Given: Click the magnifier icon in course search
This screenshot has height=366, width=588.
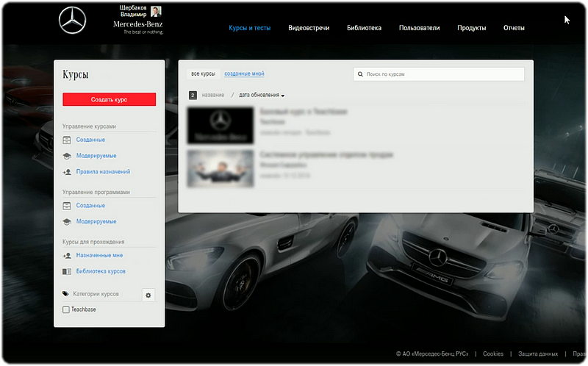Looking at the screenshot, I should [x=360, y=74].
